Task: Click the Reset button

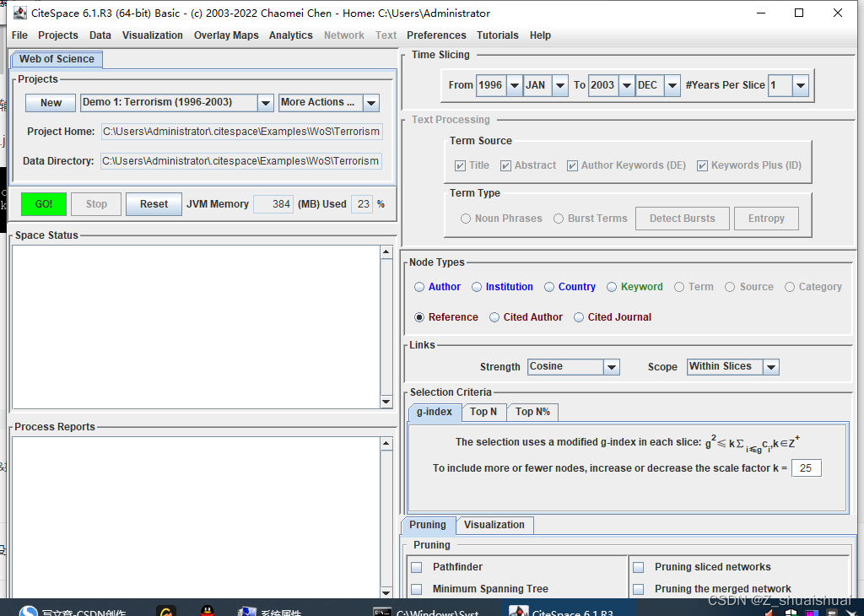Action: 154,203
